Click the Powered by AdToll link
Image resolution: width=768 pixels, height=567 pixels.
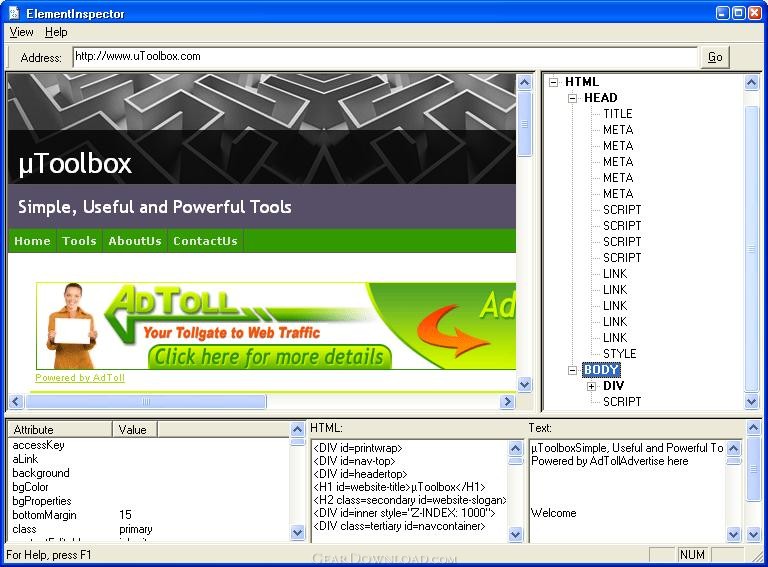80,378
